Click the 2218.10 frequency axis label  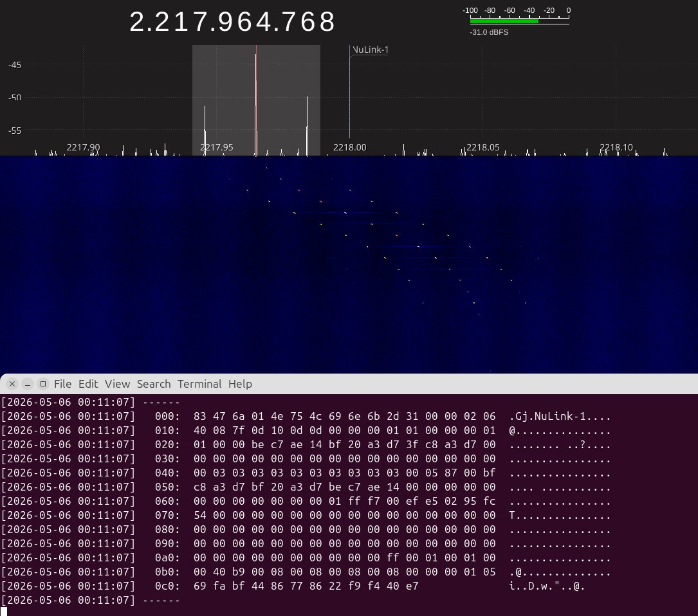[x=616, y=147]
